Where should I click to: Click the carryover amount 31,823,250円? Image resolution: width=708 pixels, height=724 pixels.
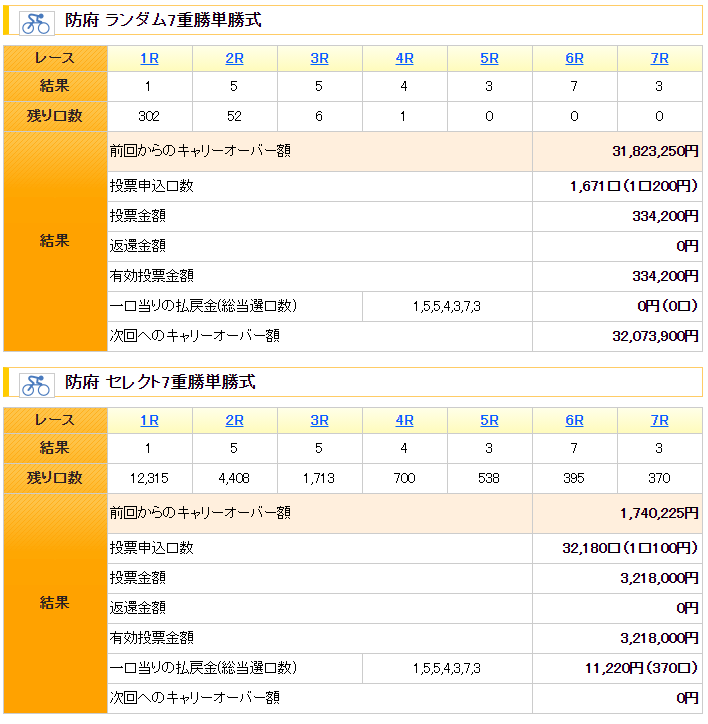655,151
